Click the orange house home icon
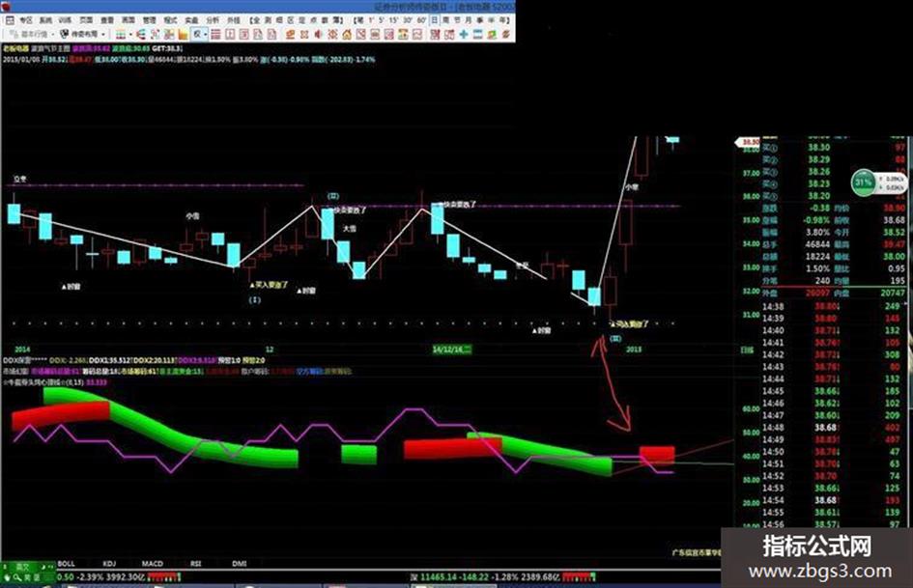Screen dimensions: 913x588 click(347, 35)
